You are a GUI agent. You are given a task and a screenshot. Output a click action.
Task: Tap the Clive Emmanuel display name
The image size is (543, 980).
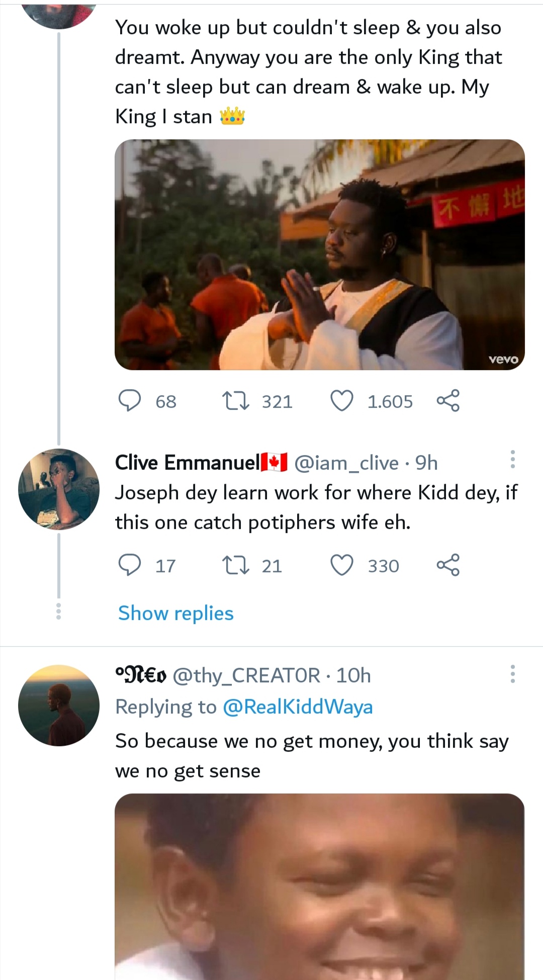click(187, 463)
